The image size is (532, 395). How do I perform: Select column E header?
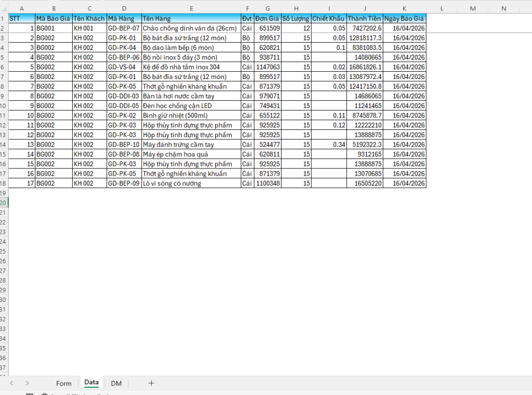tap(191, 8)
